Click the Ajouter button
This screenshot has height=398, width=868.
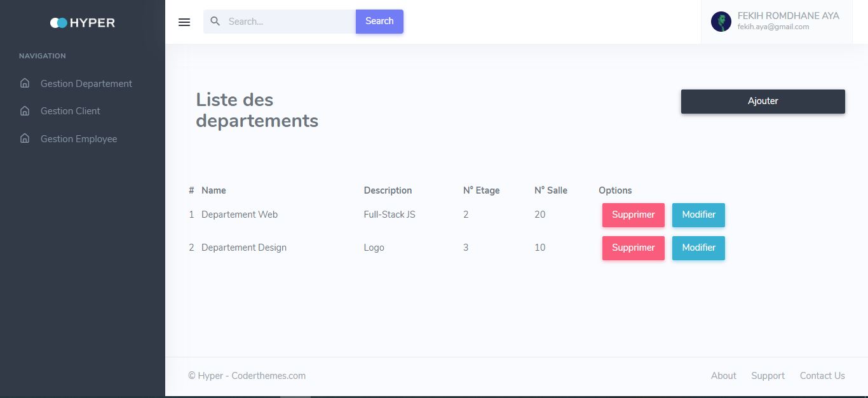[x=763, y=102]
